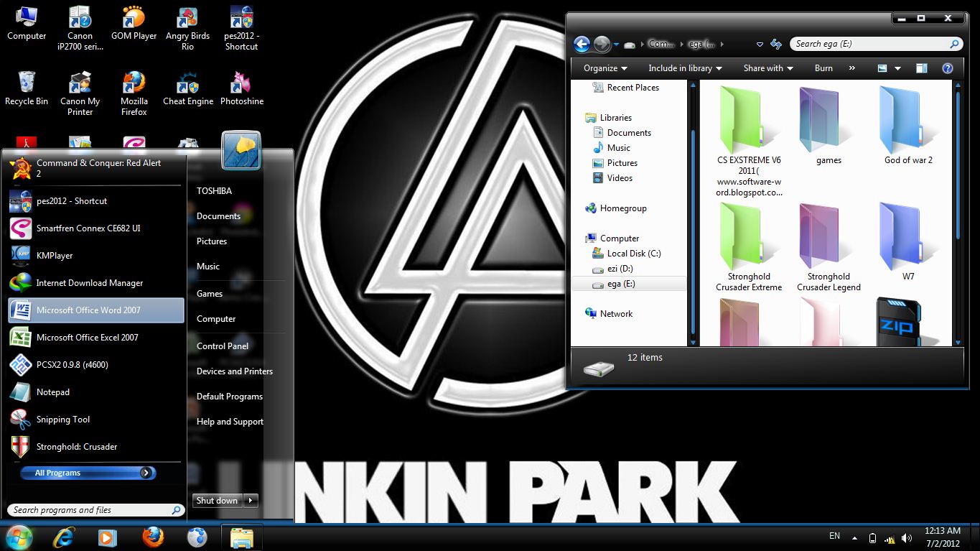This screenshot has width=980, height=551.
Task: Select ezi (D:) drive
Action: coord(612,269)
